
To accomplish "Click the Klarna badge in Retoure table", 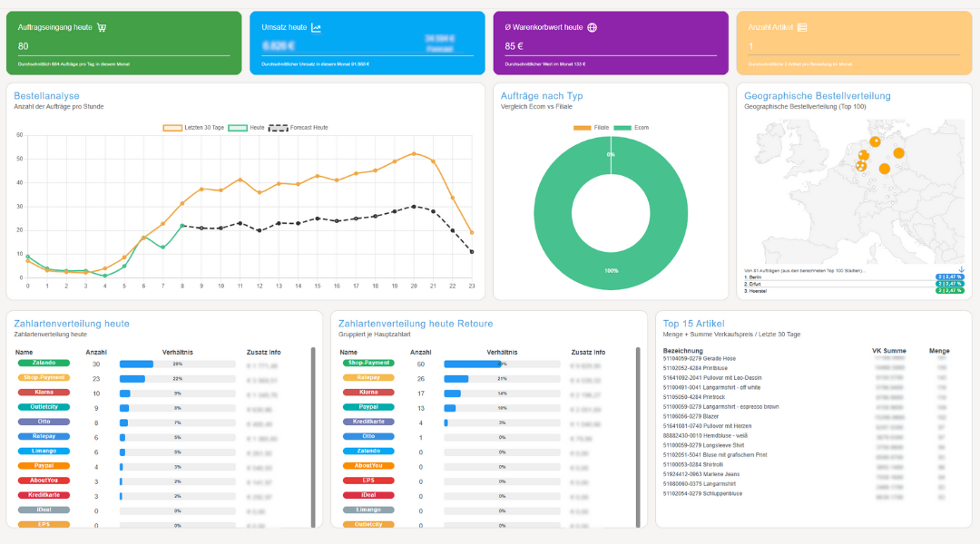I will (x=368, y=393).
